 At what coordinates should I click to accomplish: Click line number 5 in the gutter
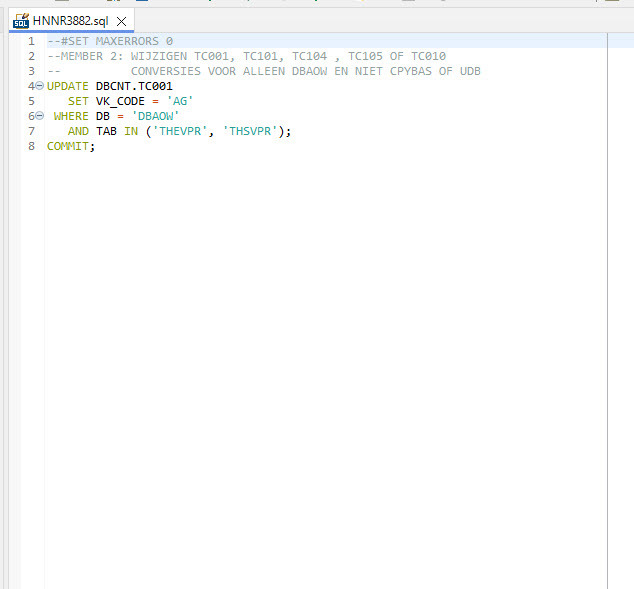[x=31, y=101]
